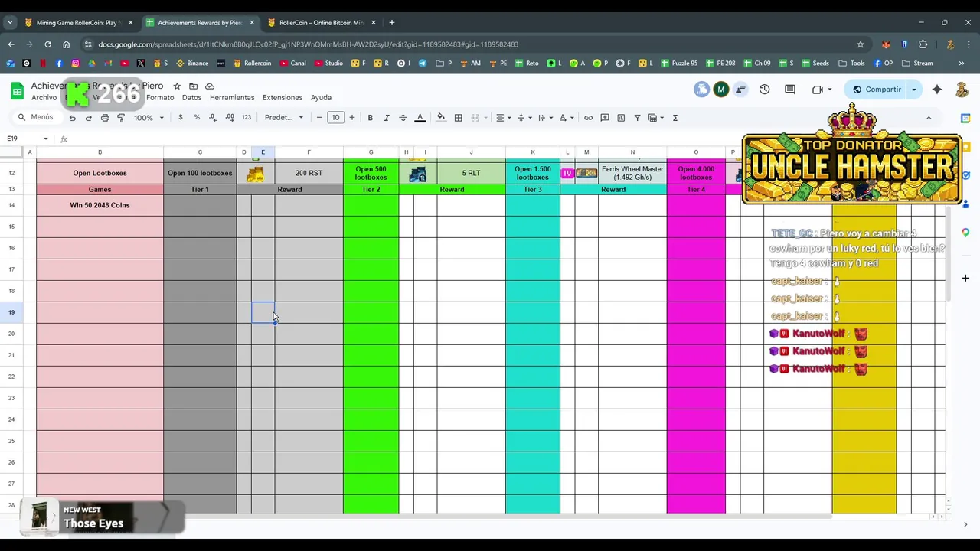Image resolution: width=980 pixels, height=551 pixels.
Task: Open Google Maps side panel
Action: (x=965, y=233)
